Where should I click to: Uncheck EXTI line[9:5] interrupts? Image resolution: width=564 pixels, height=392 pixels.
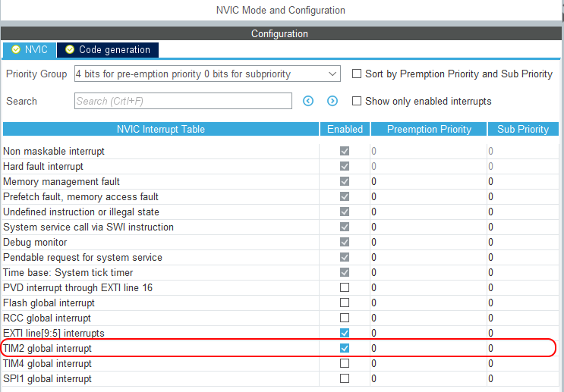point(345,333)
